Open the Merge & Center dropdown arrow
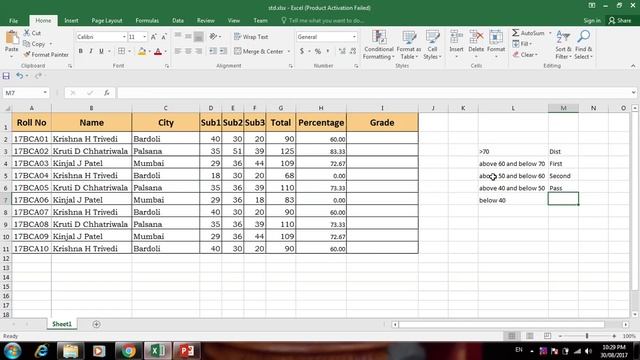Screen dimensions: 640x360 pos(289,51)
